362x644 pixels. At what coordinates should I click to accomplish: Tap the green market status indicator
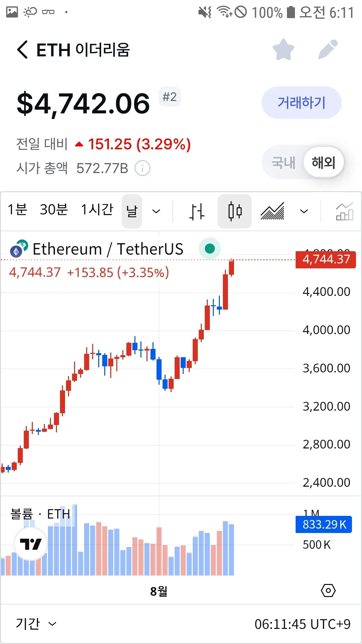pos(210,249)
